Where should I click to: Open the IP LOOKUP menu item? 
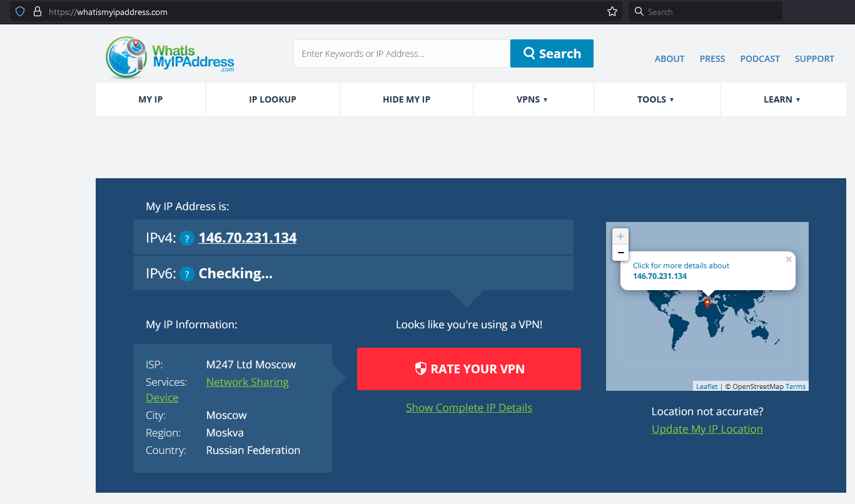273,99
